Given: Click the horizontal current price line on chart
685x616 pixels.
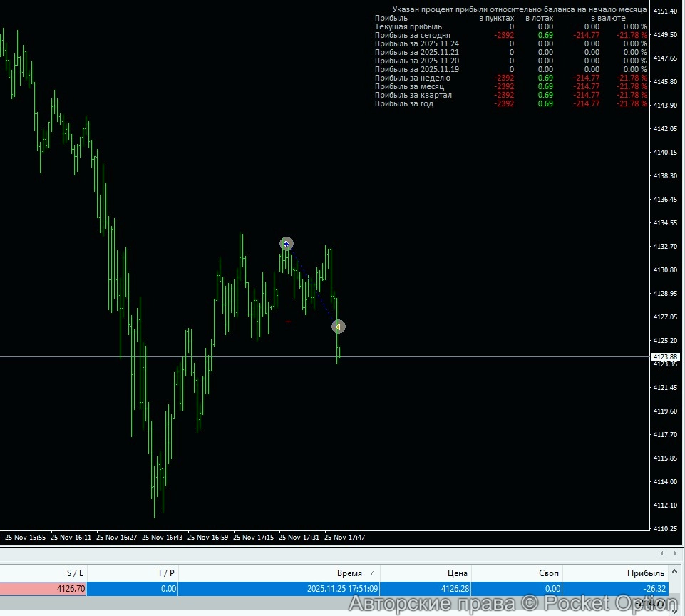Looking at the screenshot, I should coord(143,356).
